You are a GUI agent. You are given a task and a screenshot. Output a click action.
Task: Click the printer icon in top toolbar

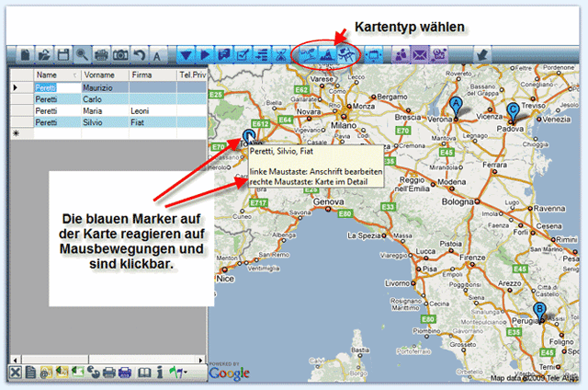[102, 55]
